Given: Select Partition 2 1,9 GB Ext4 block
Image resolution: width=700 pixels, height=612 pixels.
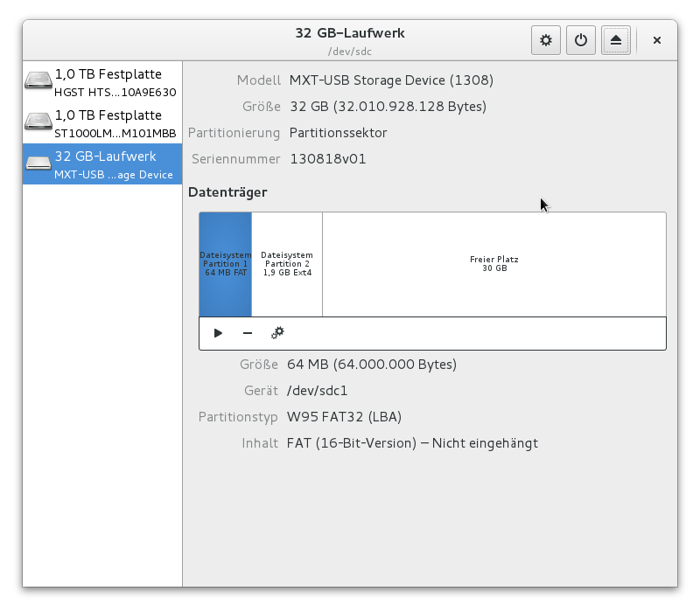Looking at the screenshot, I should [287, 264].
